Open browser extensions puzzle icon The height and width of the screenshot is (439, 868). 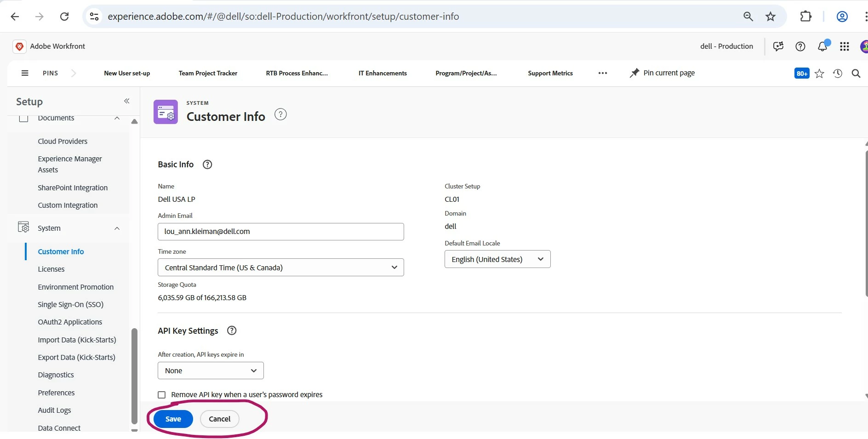805,17
